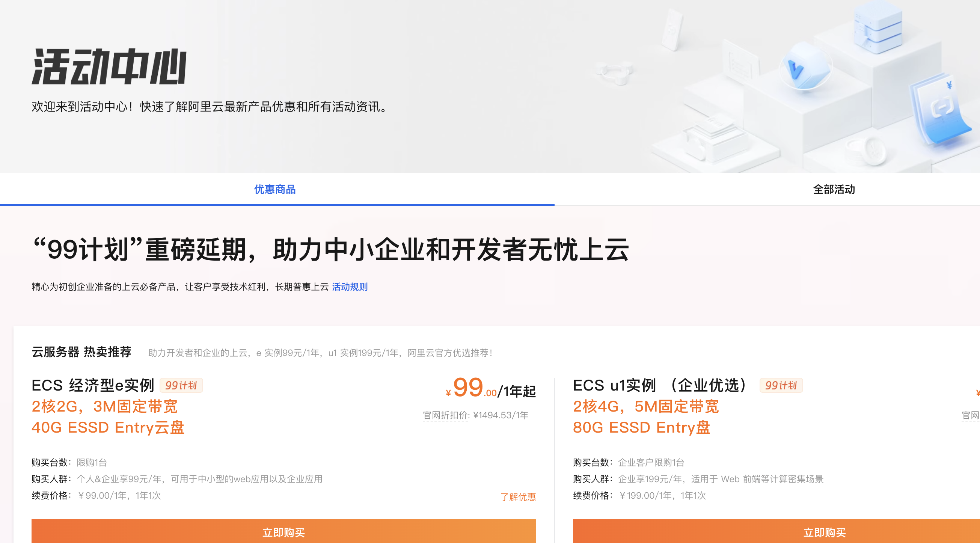The width and height of the screenshot is (980, 543).
Task: Click the 活动中心 banner heading
Action: 109,66
